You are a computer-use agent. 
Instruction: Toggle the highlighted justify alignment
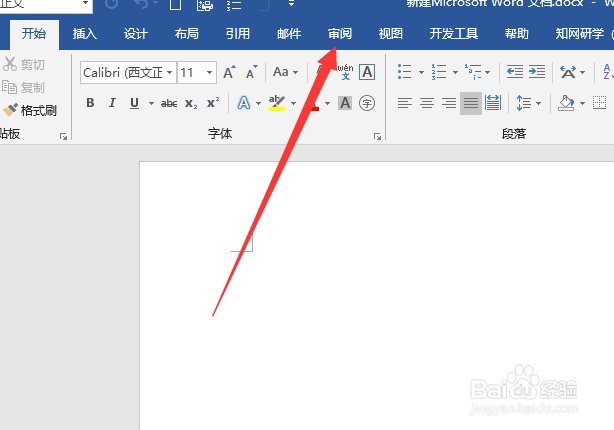pos(471,103)
